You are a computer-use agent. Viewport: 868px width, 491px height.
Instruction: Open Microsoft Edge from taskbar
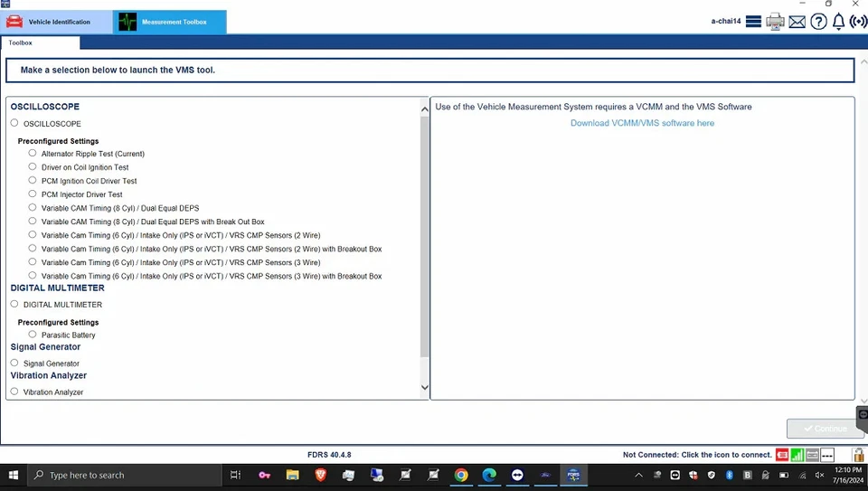pos(489,475)
